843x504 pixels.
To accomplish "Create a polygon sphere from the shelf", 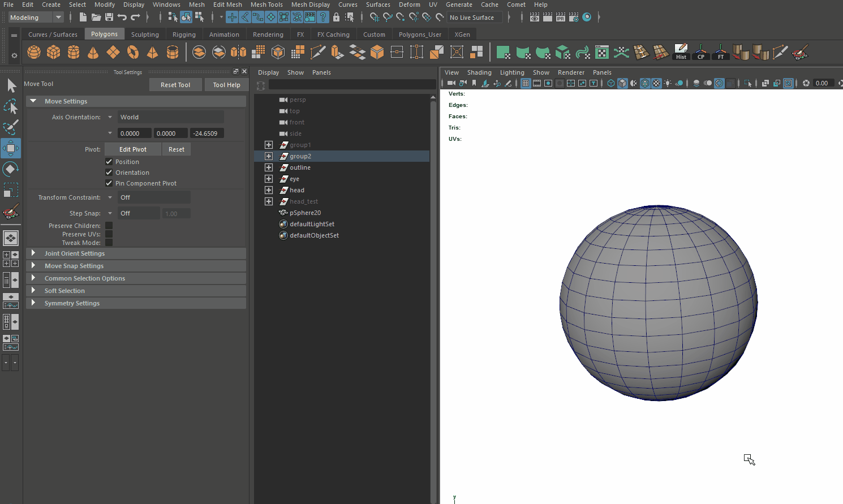I will pos(34,53).
